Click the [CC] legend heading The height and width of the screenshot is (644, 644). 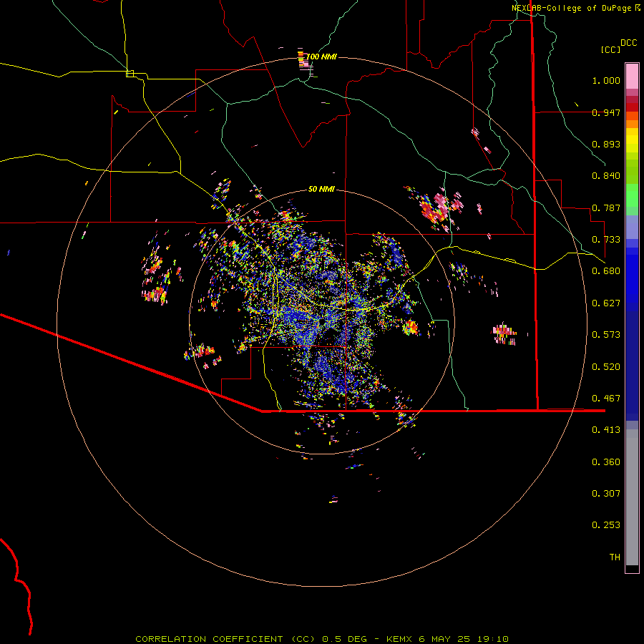coord(610,49)
